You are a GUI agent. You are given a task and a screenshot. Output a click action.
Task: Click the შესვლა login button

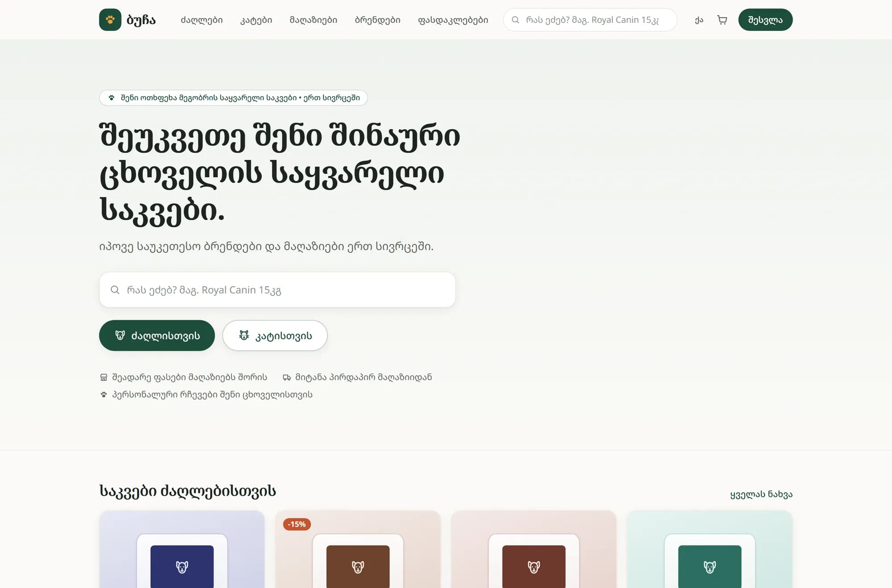765,20
